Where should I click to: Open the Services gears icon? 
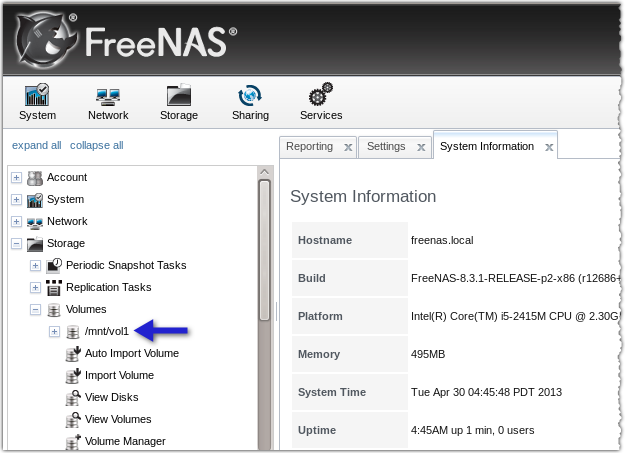point(321,97)
